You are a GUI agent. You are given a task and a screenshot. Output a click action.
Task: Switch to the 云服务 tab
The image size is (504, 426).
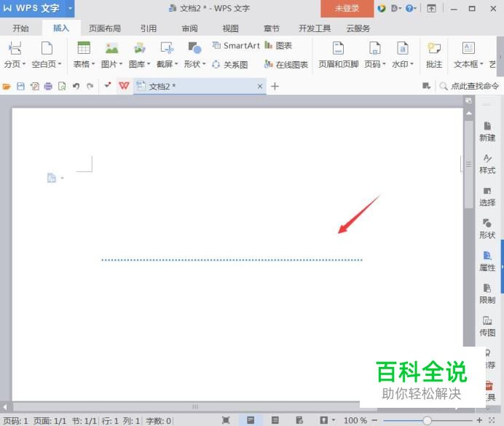point(358,28)
